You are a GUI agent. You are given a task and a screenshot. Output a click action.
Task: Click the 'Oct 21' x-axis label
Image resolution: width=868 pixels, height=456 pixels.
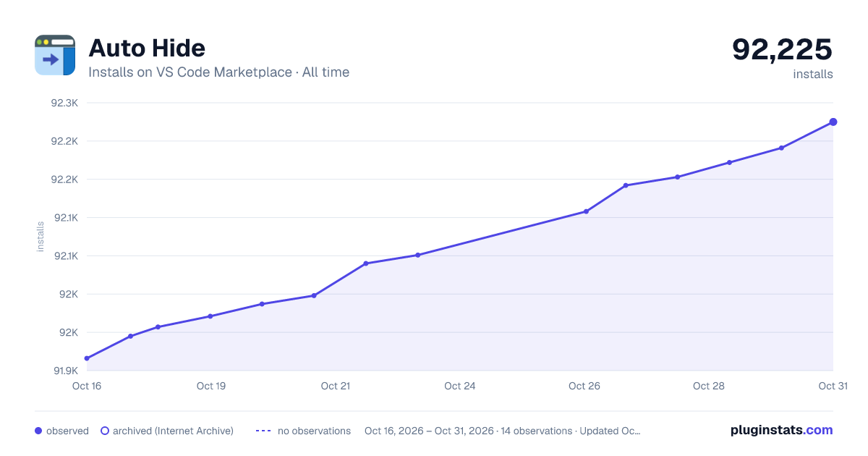(336, 386)
